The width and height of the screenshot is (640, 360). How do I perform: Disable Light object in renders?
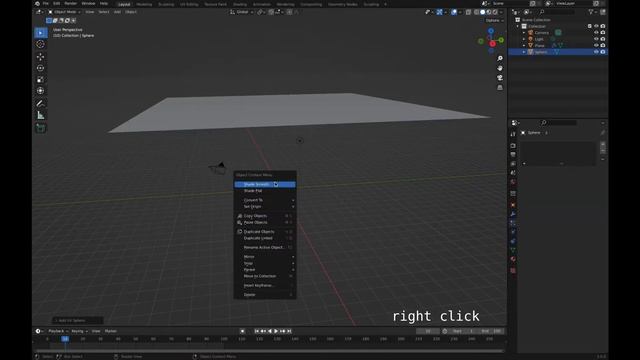[x=603, y=39]
